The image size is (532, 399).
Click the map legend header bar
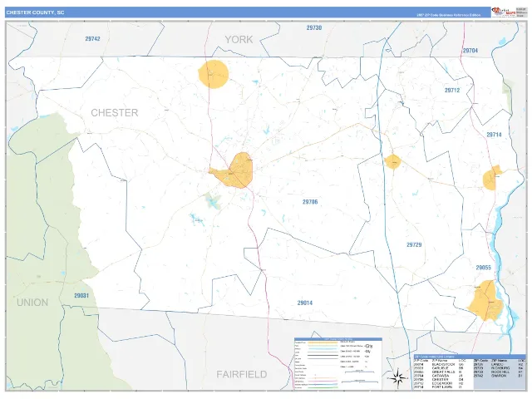[x=338, y=339]
